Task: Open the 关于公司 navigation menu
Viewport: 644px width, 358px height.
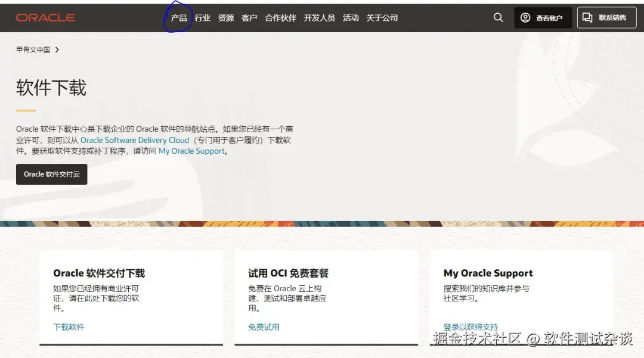Action: tap(382, 18)
